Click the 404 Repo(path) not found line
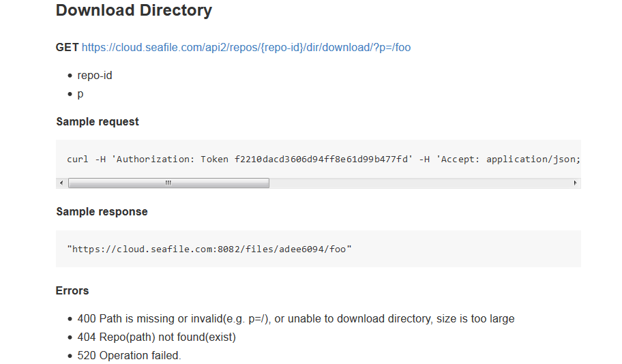This screenshot has height=364, width=622. (157, 337)
